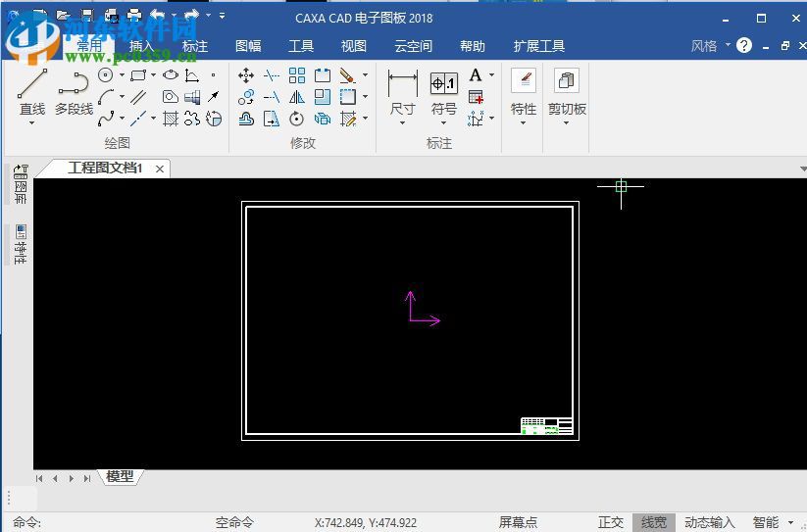Image resolution: width=807 pixels, height=532 pixels.
Task: Click the extend line tool
Action: pos(272,97)
